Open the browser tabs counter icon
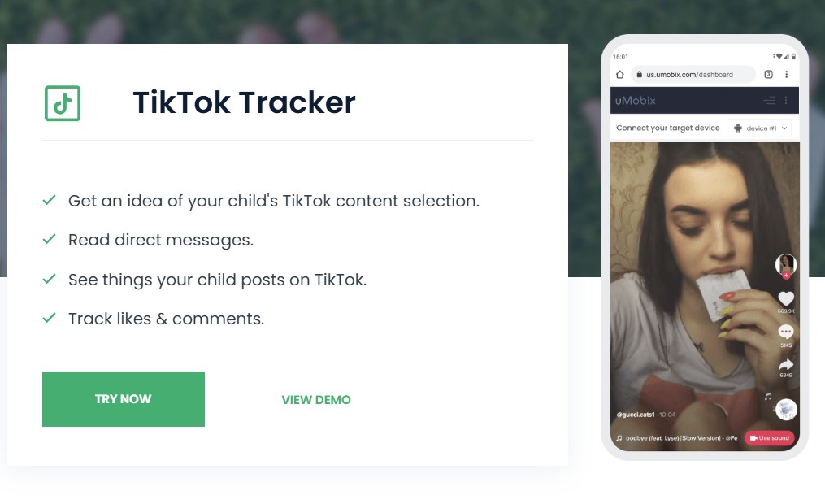This screenshot has height=504, width=825. coord(769,74)
